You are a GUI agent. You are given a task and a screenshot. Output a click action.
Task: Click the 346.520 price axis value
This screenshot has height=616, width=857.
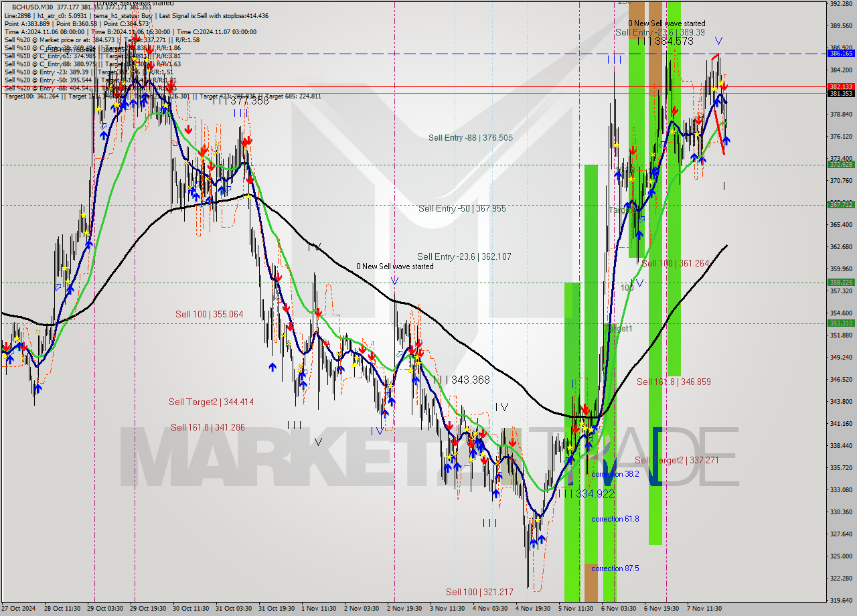click(x=841, y=379)
